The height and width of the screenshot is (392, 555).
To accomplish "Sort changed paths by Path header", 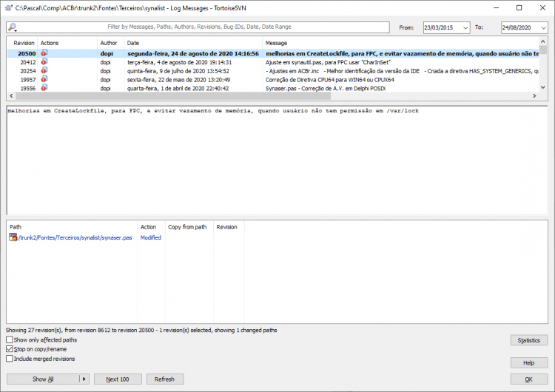I will coord(73,227).
